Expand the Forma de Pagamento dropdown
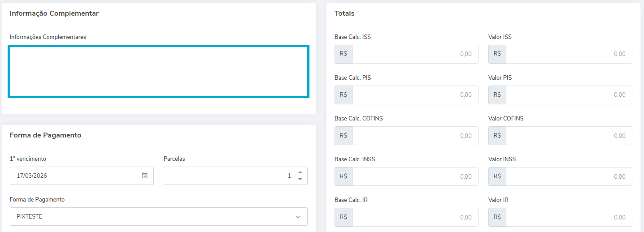644x232 pixels. tap(298, 217)
